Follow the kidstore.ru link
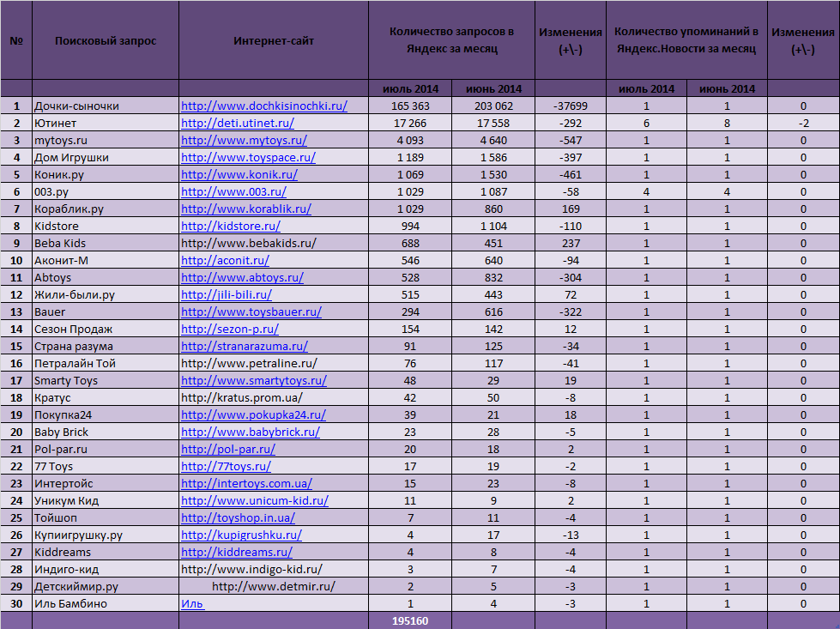This screenshot has height=629, width=840. pos(231,227)
